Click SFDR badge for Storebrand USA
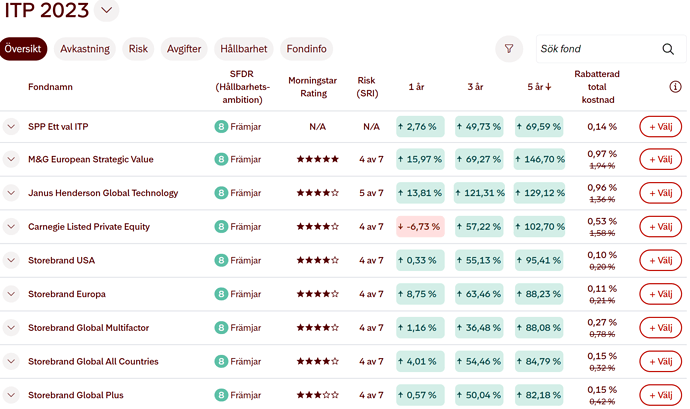 tap(221, 260)
